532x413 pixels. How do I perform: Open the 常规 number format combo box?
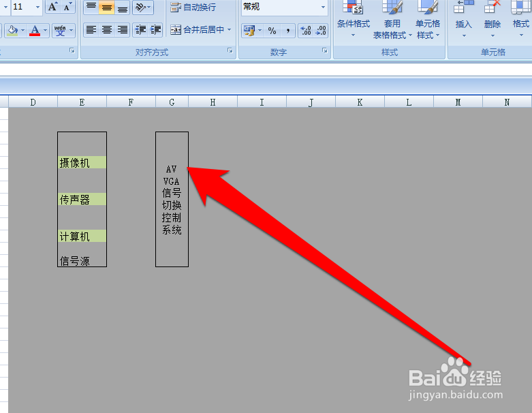click(x=284, y=7)
